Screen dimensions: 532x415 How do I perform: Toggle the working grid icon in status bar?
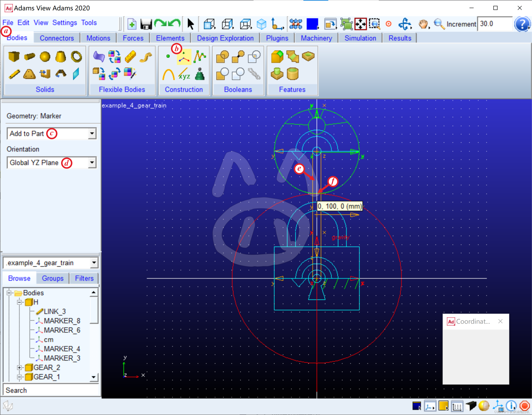click(x=457, y=406)
